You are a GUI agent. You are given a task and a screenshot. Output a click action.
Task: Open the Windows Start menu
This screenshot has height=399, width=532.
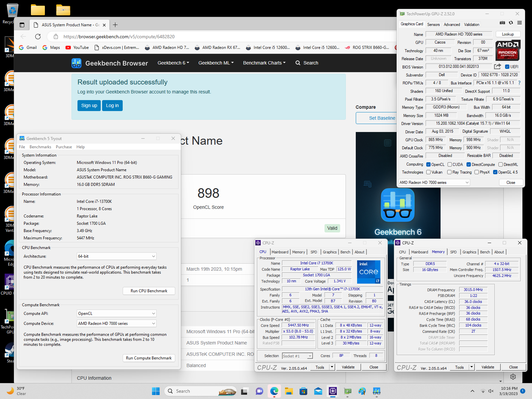[x=156, y=391]
